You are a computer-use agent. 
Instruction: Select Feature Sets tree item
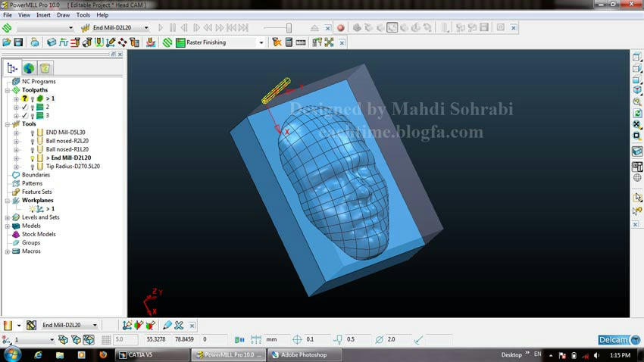[37, 192]
